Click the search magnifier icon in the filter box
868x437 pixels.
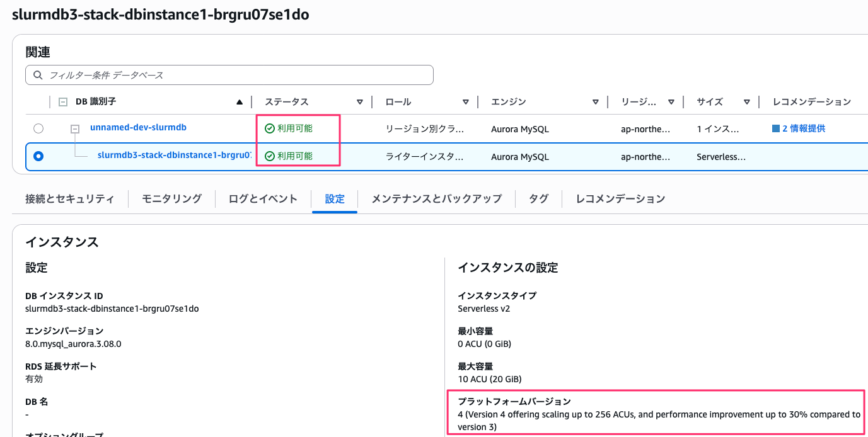pyautogui.click(x=38, y=75)
